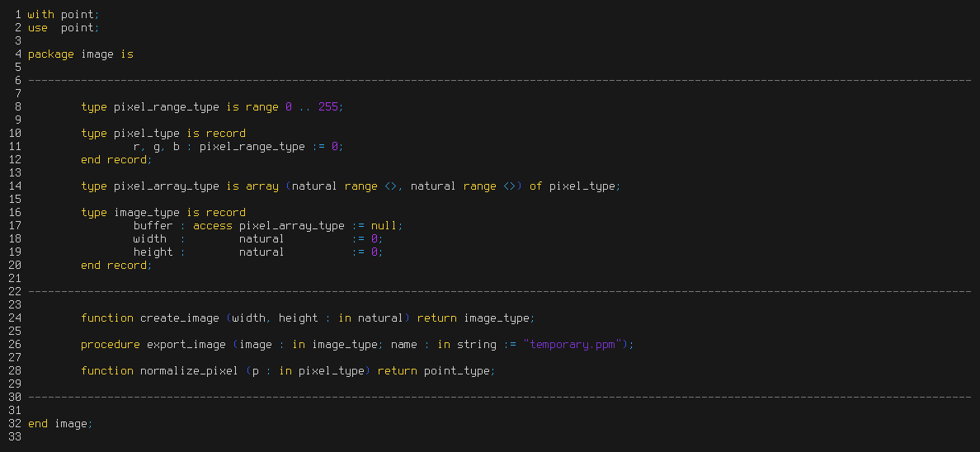The width and height of the screenshot is (980, 452).
Task: Click 'create_image' function name on line 24
Action: pyautogui.click(x=179, y=318)
